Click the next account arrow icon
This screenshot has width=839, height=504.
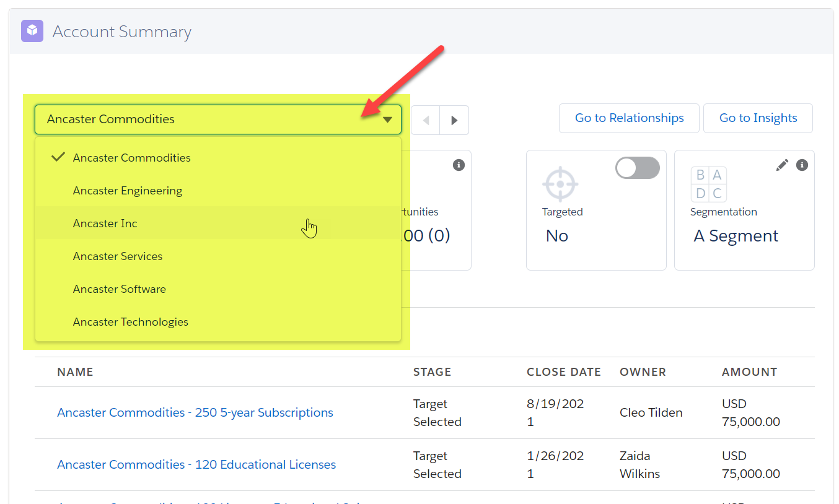454,120
